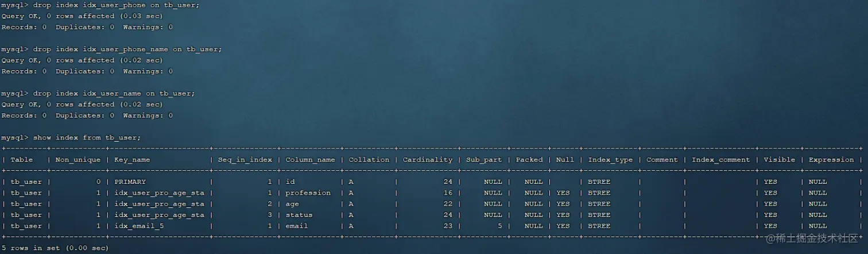Click the 'Seq_in_index' column header

click(x=245, y=160)
